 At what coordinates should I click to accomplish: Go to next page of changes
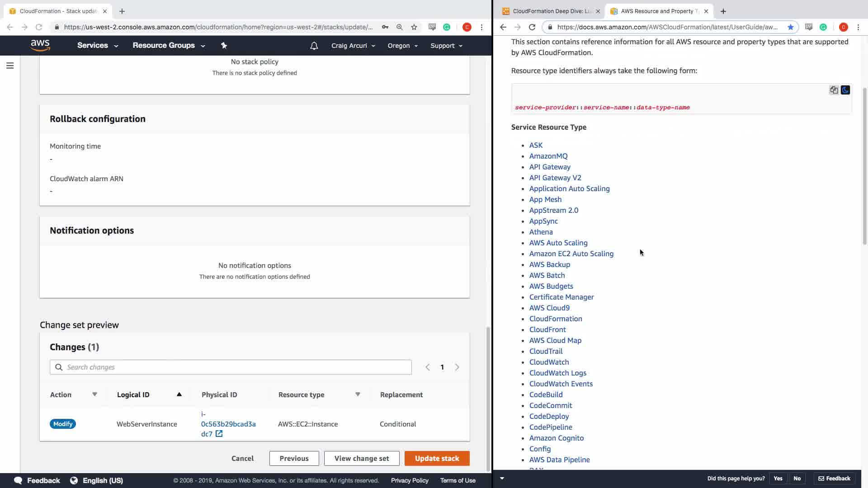[x=457, y=367]
